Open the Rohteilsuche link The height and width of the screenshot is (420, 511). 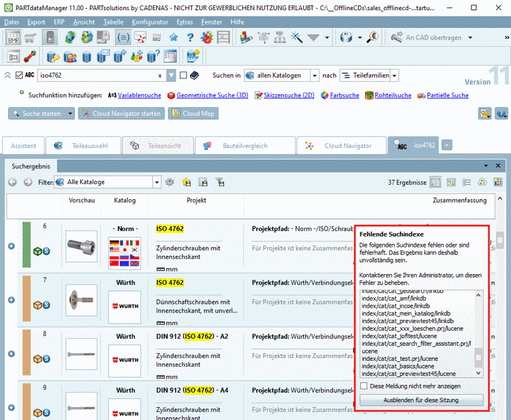click(x=393, y=95)
